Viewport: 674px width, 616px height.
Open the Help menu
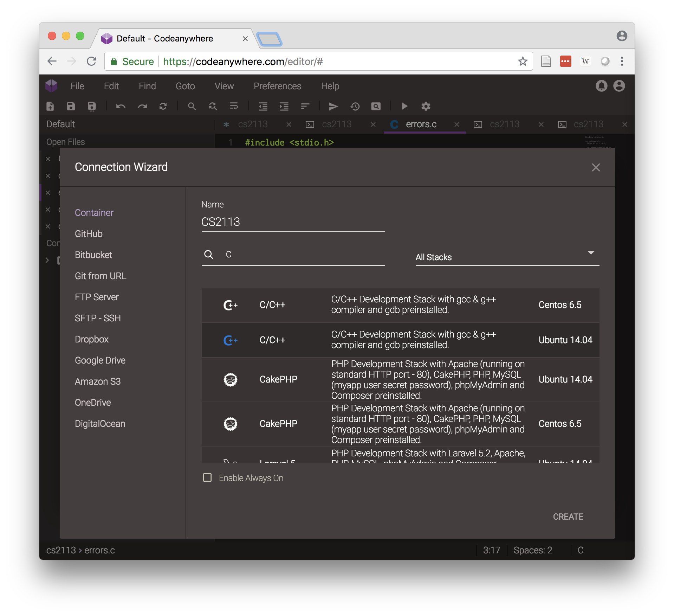330,86
